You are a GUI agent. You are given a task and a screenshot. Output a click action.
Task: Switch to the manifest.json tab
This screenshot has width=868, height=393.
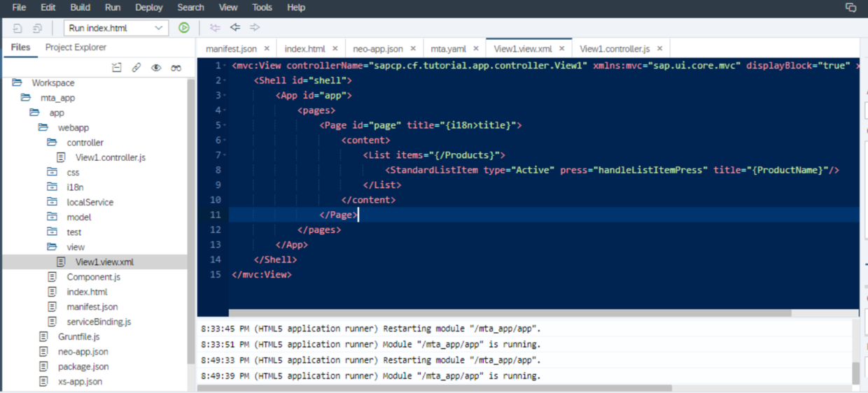231,49
